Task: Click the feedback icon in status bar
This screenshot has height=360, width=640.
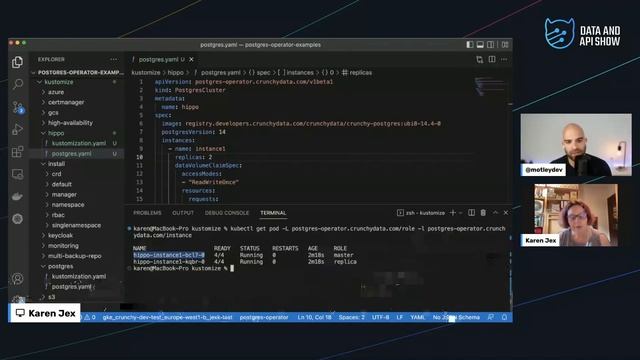Action: (x=491, y=317)
